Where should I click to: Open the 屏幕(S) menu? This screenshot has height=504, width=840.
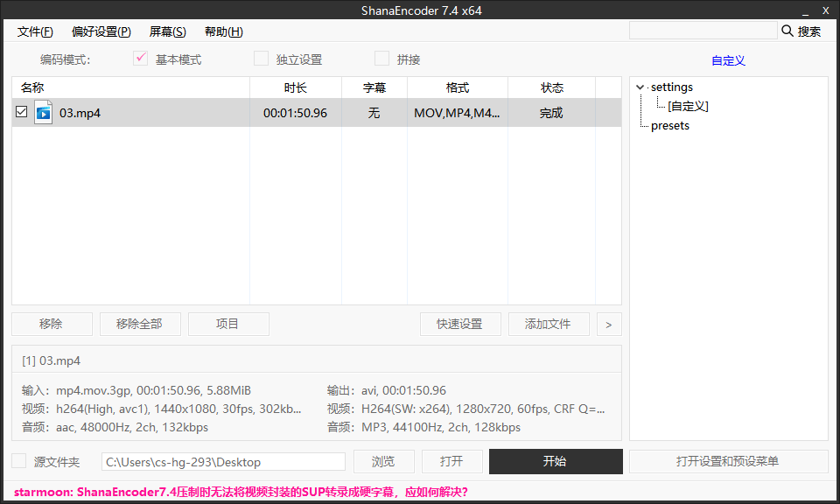click(168, 31)
